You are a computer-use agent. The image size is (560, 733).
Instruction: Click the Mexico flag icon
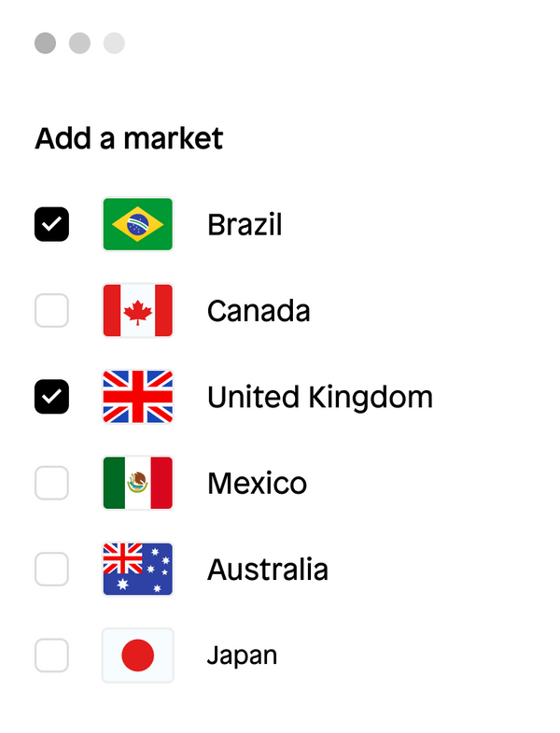tap(137, 483)
